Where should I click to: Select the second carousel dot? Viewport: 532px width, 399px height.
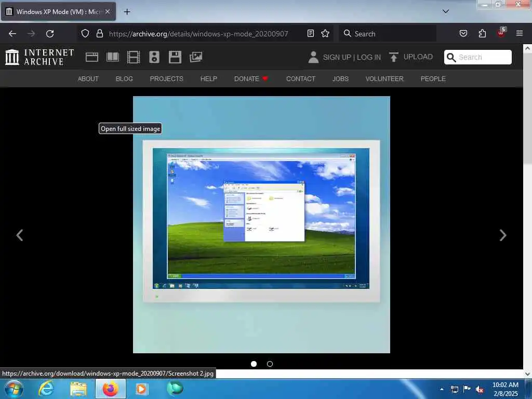(x=270, y=364)
